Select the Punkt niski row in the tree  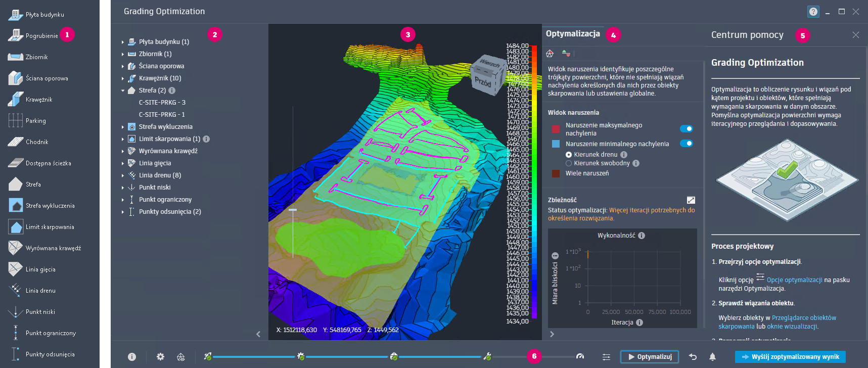tap(155, 188)
